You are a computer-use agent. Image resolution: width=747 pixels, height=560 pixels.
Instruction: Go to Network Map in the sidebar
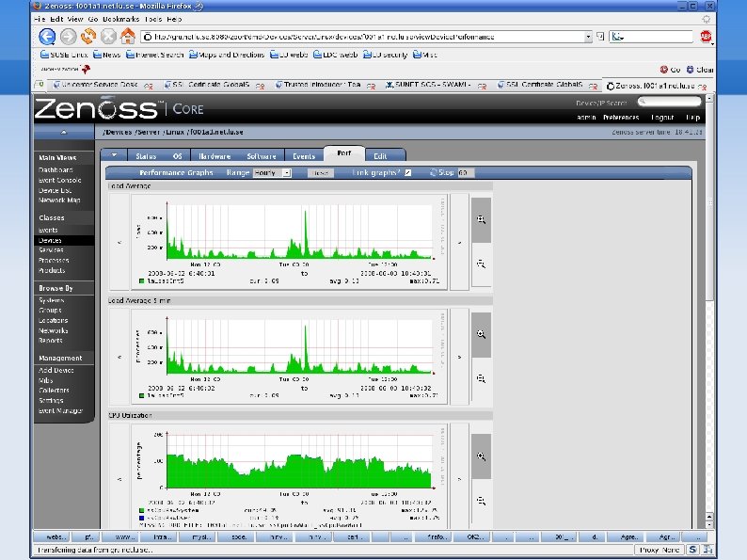[59, 200]
